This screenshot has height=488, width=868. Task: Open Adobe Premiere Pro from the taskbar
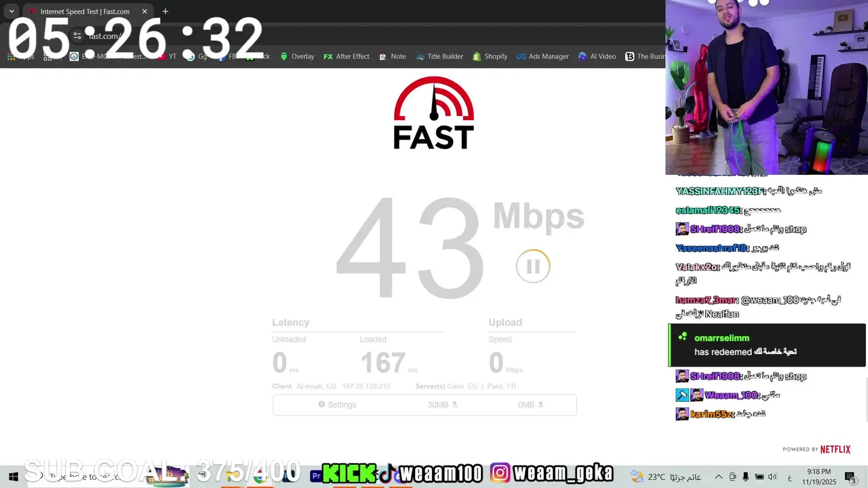click(x=316, y=476)
